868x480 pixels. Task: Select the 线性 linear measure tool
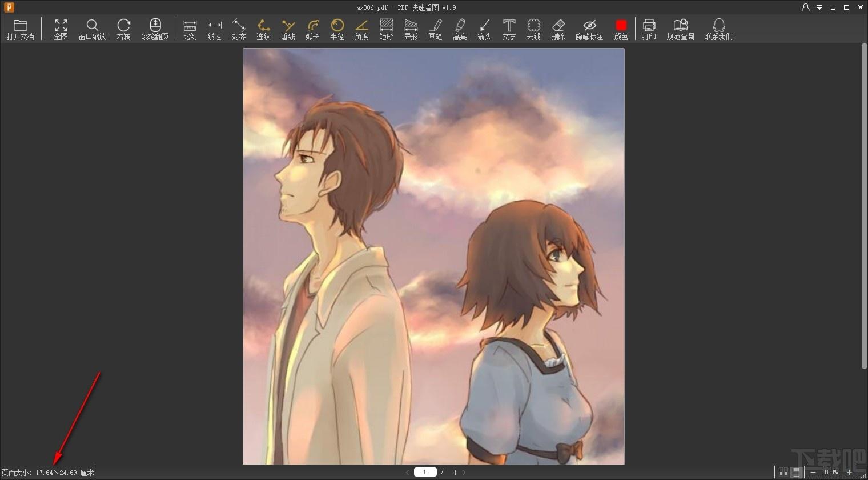(214, 30)
